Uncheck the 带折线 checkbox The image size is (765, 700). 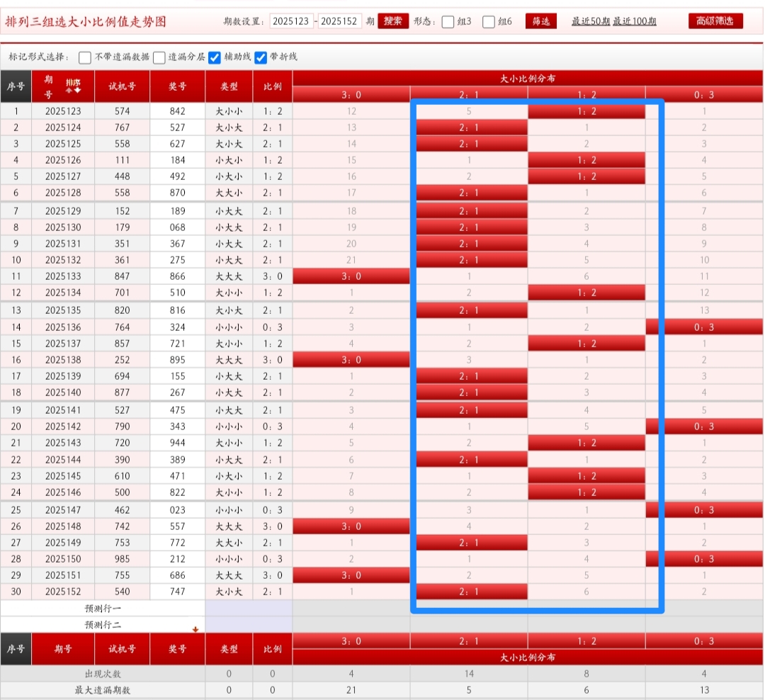(261, 57)
